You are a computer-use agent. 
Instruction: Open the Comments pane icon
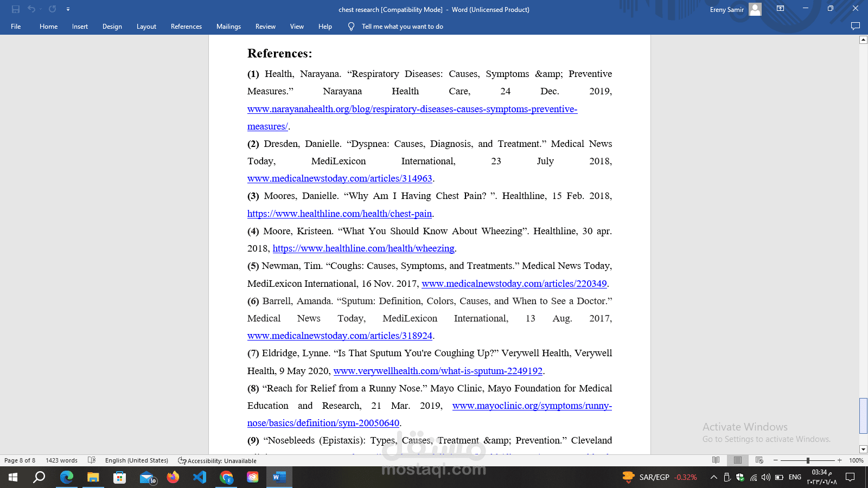(856, 26)
